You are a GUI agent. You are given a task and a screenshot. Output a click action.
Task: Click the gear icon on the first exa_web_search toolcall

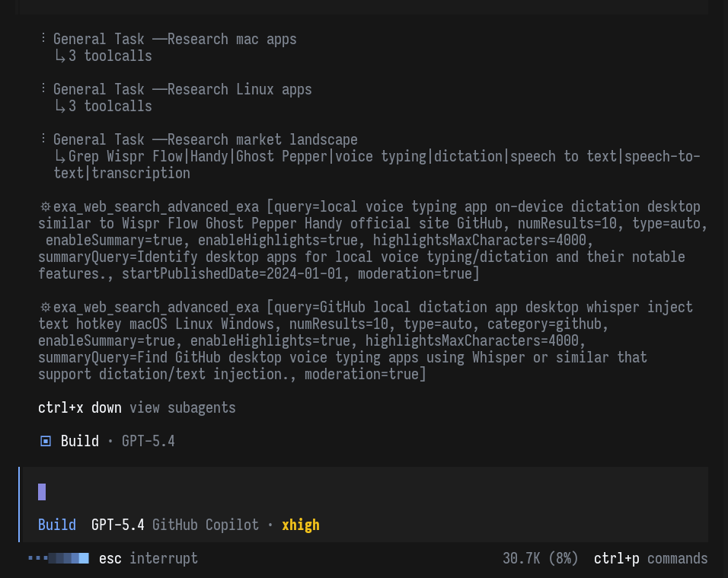pos(44,206)
